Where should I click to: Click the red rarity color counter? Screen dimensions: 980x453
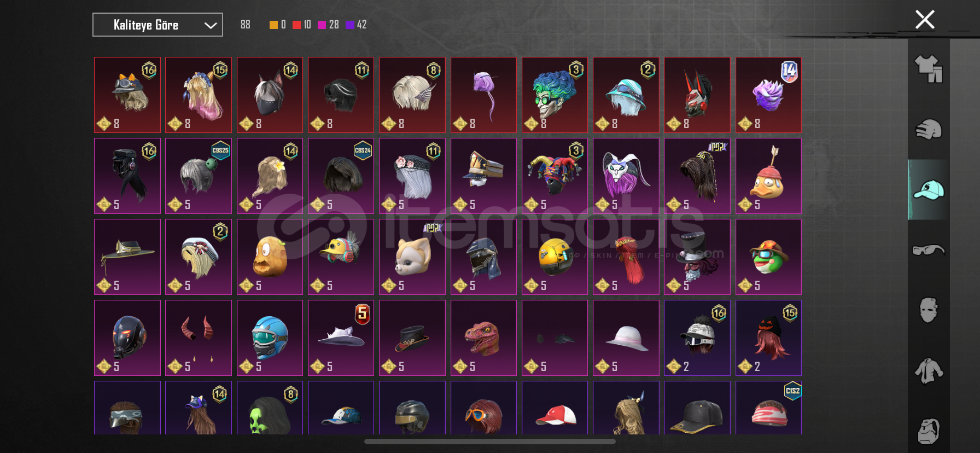302,25
